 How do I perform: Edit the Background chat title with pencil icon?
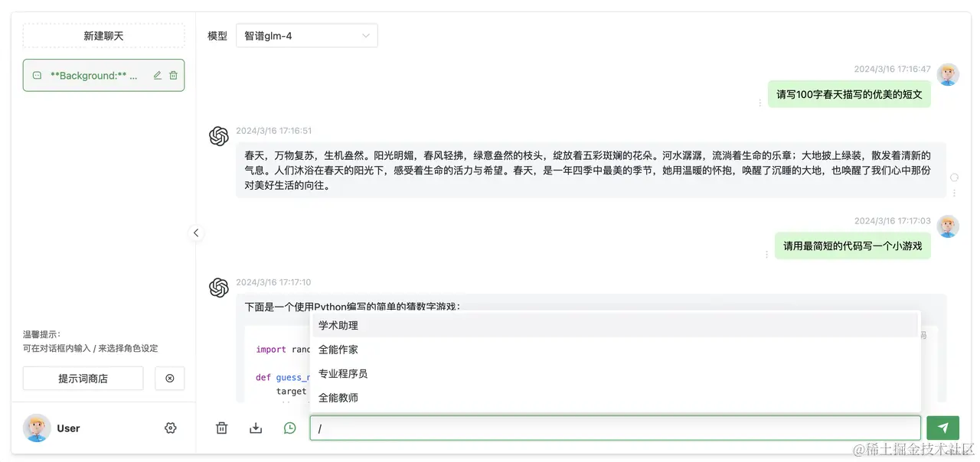click(158, 75)
